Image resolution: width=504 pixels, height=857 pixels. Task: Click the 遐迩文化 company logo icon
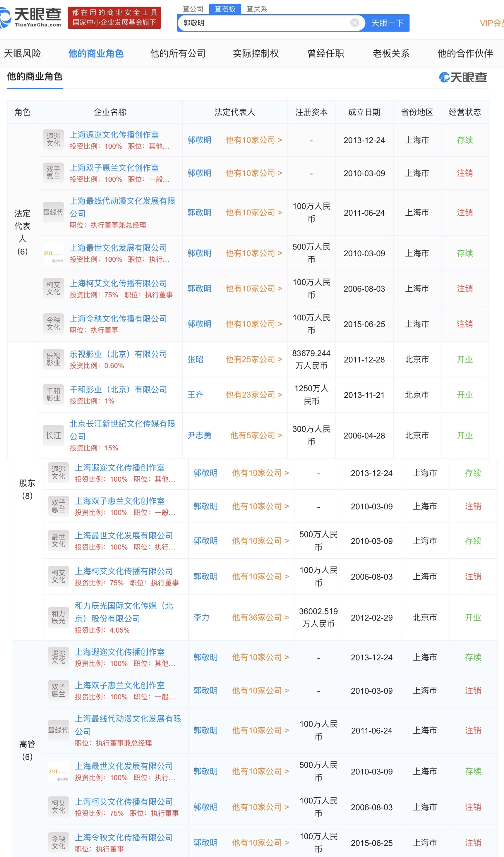tap(53, 140)
